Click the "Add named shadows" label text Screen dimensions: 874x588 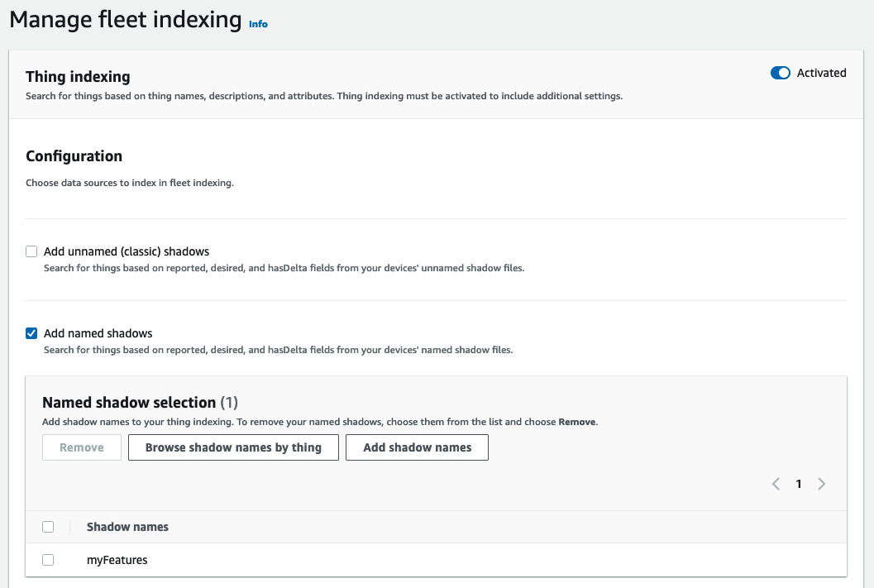(98, 332)
